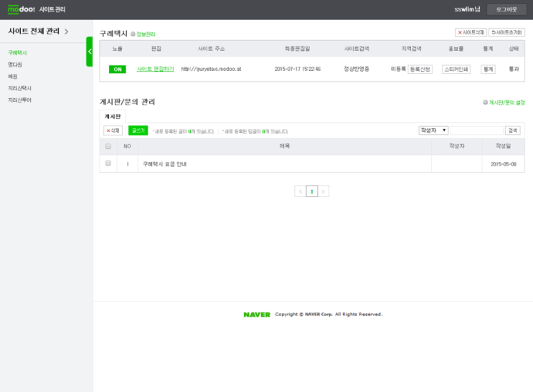Delete selected posts with 삭제 button
Image resolution: width=533 pixels, height=392 pixels.
pos(113,130)
